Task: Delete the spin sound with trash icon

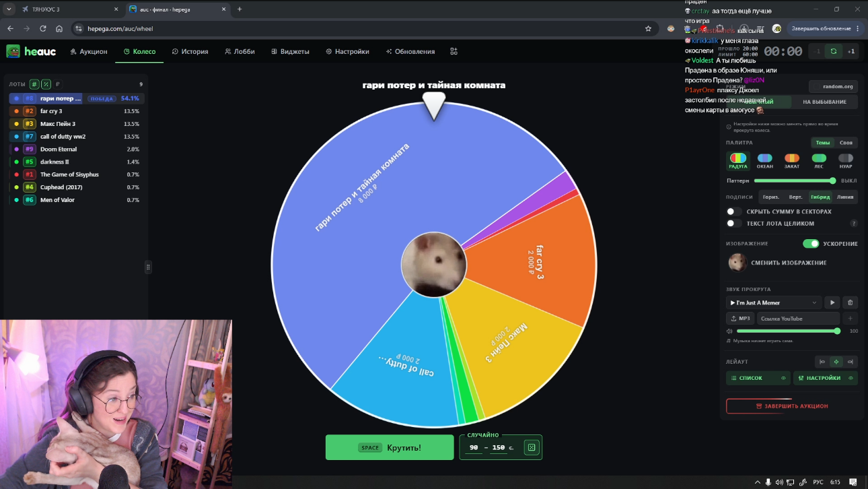Action: [851, 303]
